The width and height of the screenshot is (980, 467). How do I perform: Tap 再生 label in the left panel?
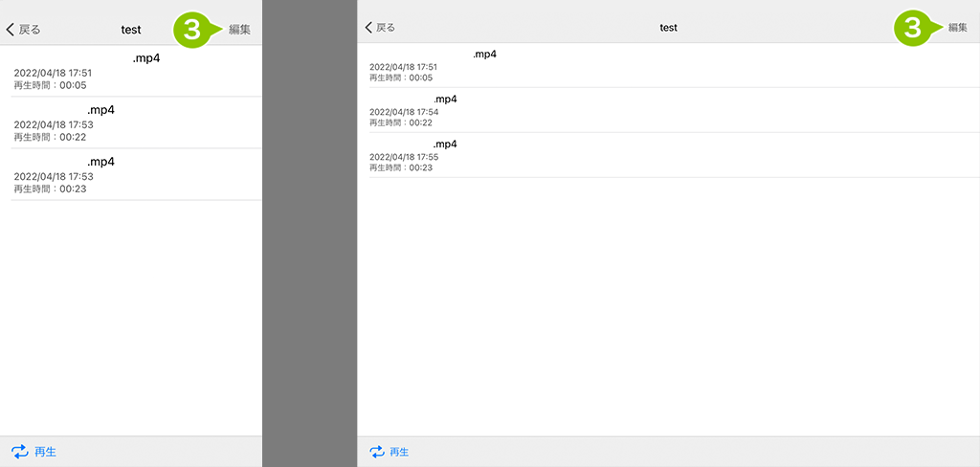46,452
